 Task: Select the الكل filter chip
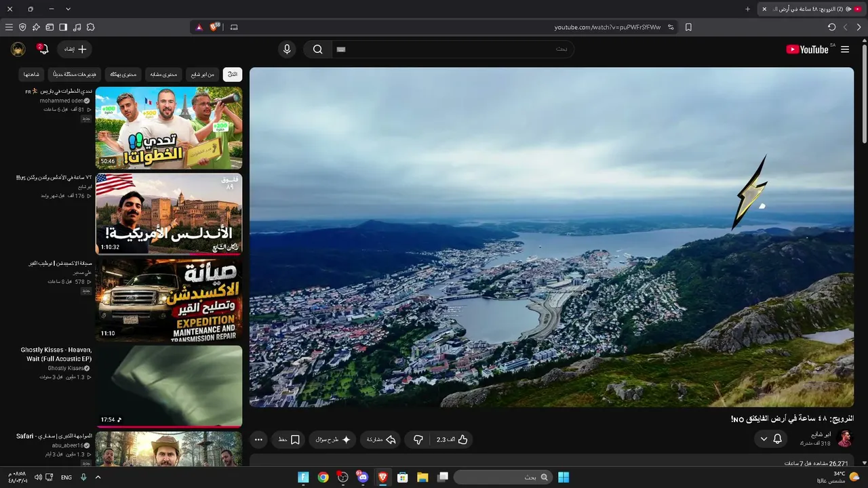click(x=233, y=75)
